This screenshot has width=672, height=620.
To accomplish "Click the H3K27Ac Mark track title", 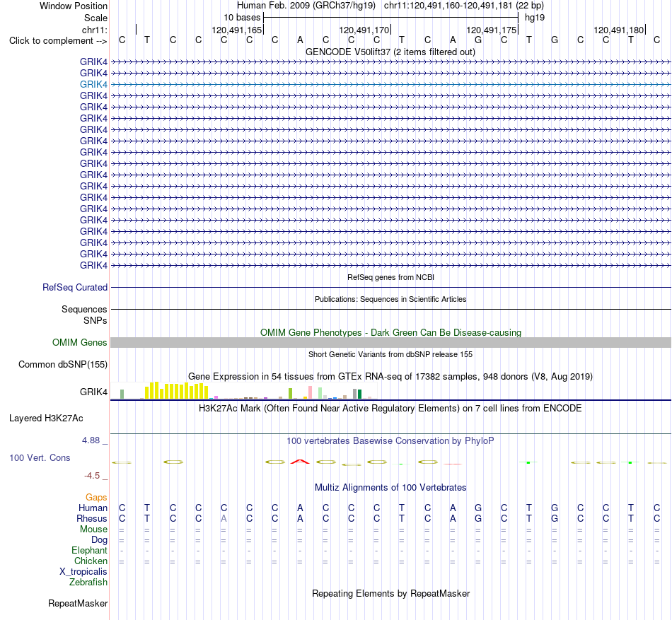I will click(x=390, y=408).
